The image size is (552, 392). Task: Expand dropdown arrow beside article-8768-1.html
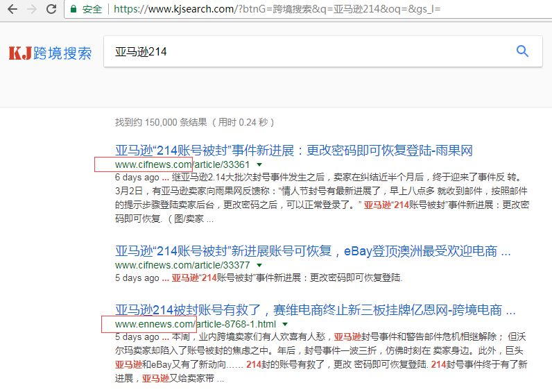pos(285,324)
